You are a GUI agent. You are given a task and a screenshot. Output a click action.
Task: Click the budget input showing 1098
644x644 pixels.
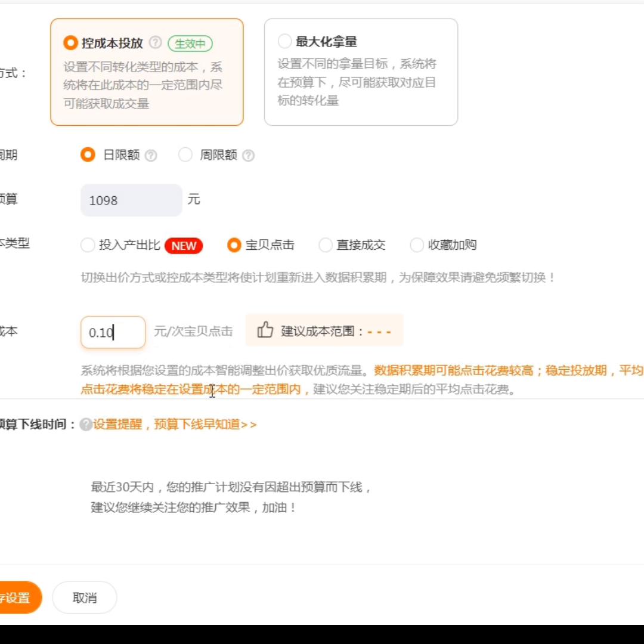[x=131, y=200]
